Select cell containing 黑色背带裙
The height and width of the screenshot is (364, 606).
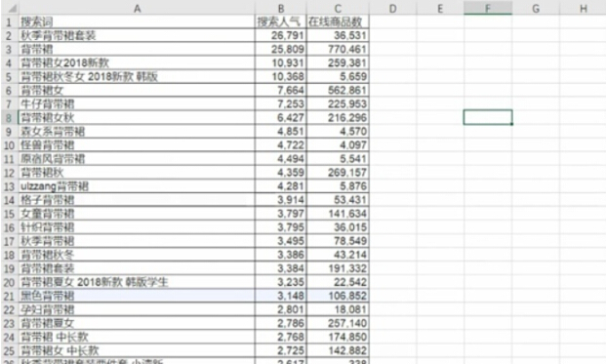[137, 296]
